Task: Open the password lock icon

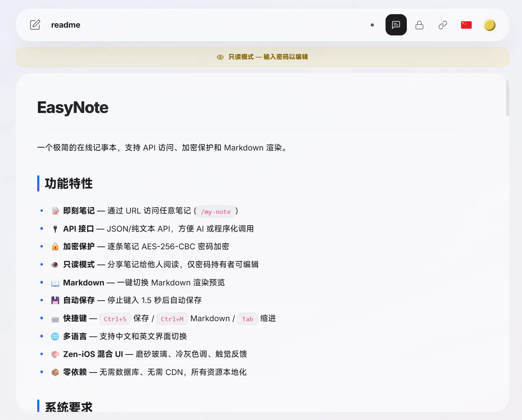Action: coord(419,25)
